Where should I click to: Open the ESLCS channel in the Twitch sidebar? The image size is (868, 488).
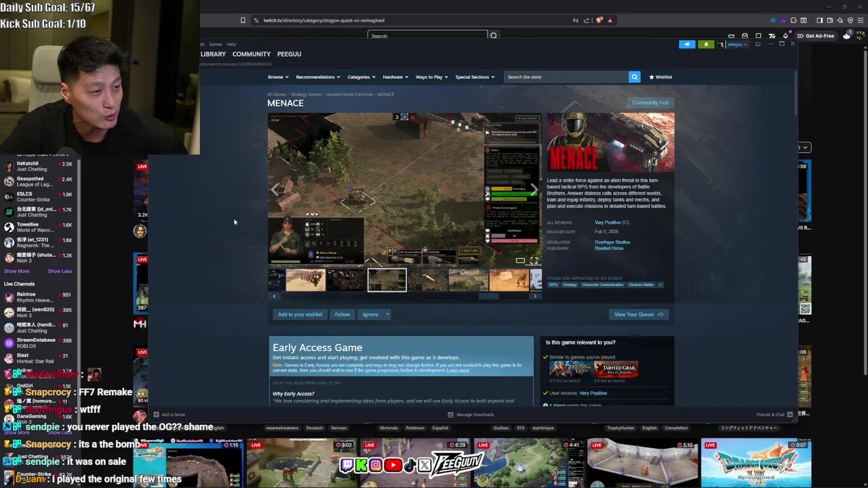[38, 197]
